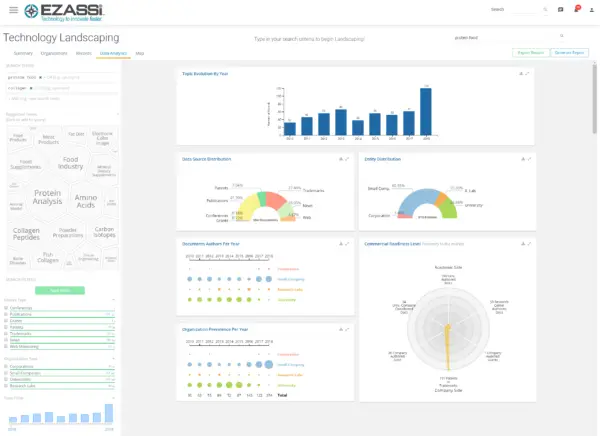Viewport: 600px width, 436px height.
Task: Switch to the Organizations tab
Action: pyautogui.click(x=54, y=53)
